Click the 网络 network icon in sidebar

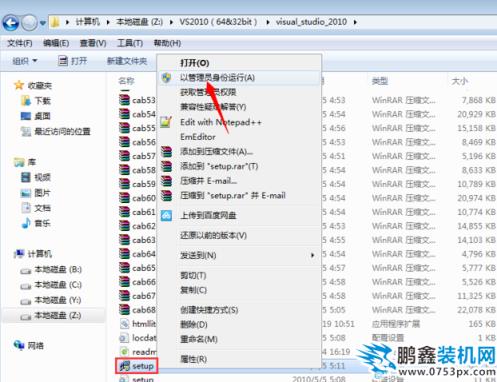point(19,345)
